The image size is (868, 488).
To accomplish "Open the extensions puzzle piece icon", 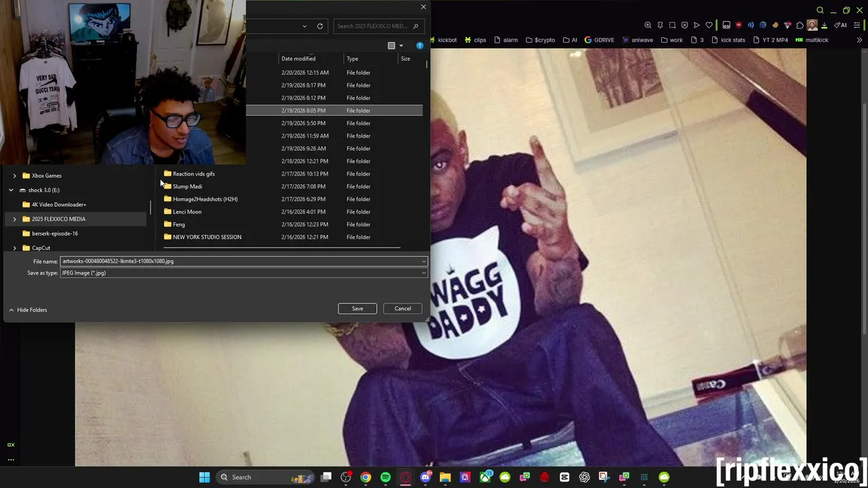I will click(x=800, y=25).
